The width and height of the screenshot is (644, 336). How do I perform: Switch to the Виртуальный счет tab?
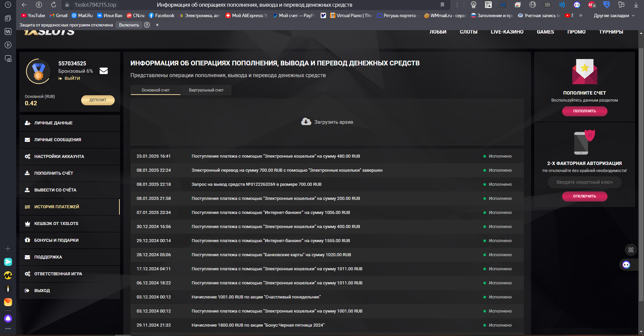point(206,90)
